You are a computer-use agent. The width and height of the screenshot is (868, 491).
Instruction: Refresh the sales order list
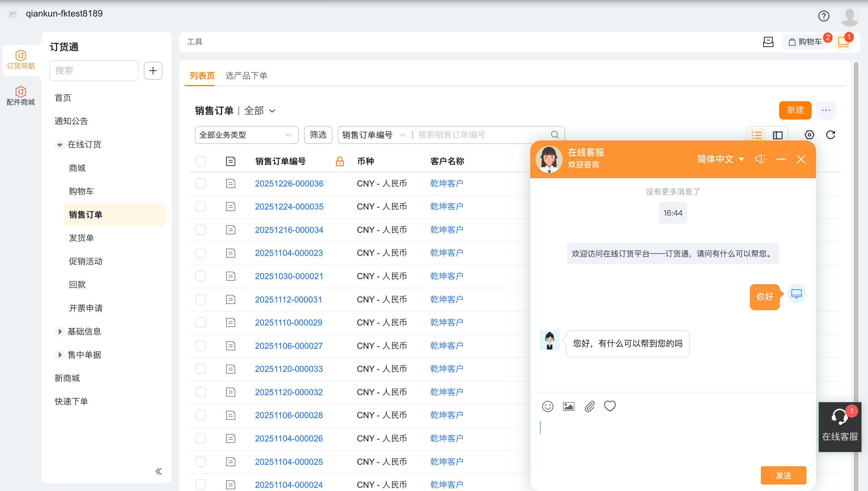pyautogui.click(x=831, y=135)
